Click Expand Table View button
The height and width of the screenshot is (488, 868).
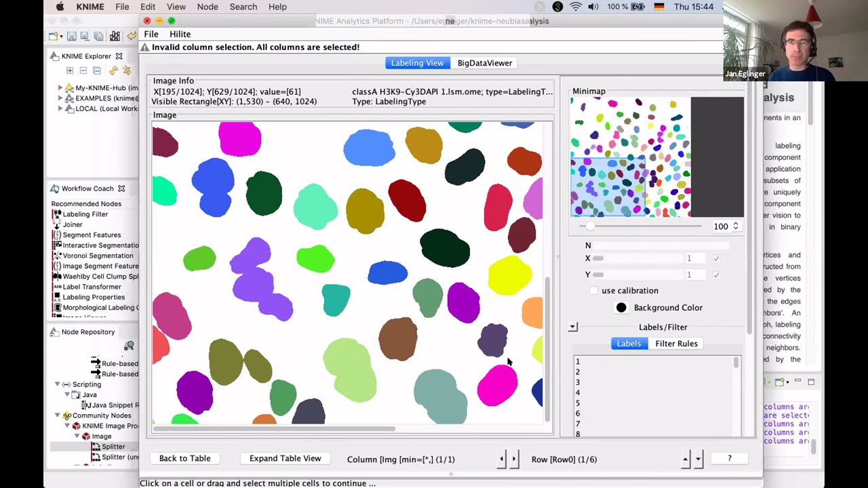[285, 458]
